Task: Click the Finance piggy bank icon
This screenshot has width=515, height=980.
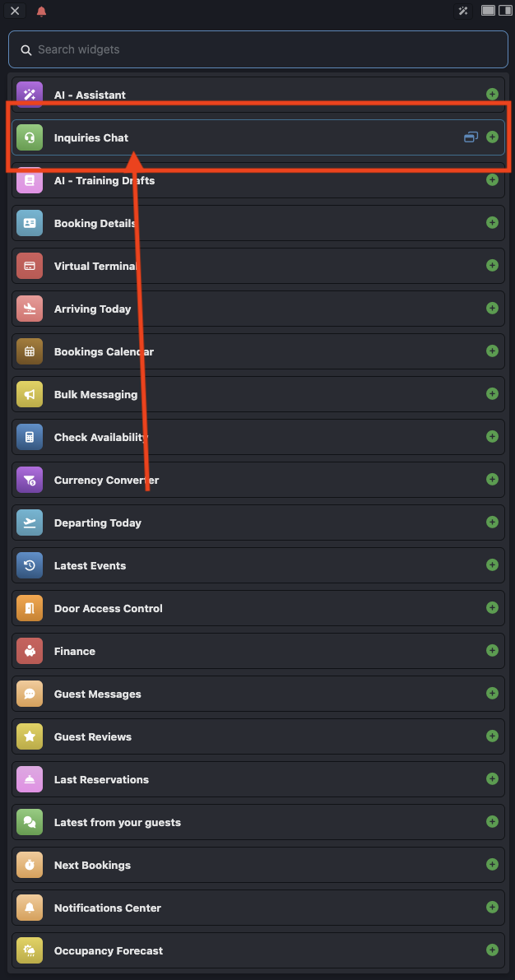Action: click(30, 651)
